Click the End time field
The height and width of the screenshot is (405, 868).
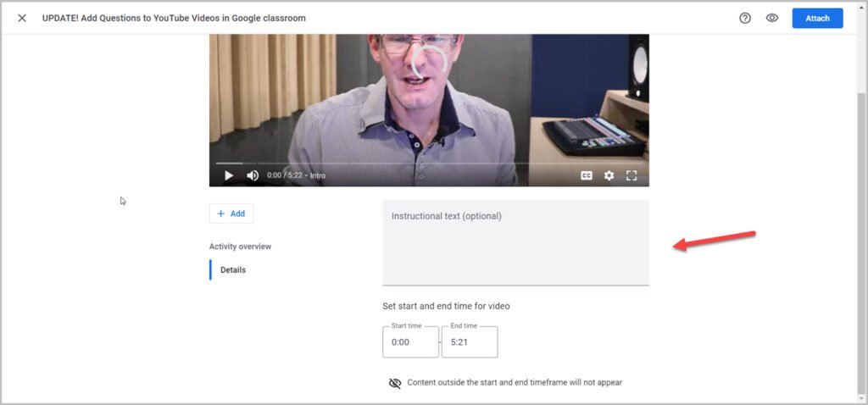click(x=470, y=342)
